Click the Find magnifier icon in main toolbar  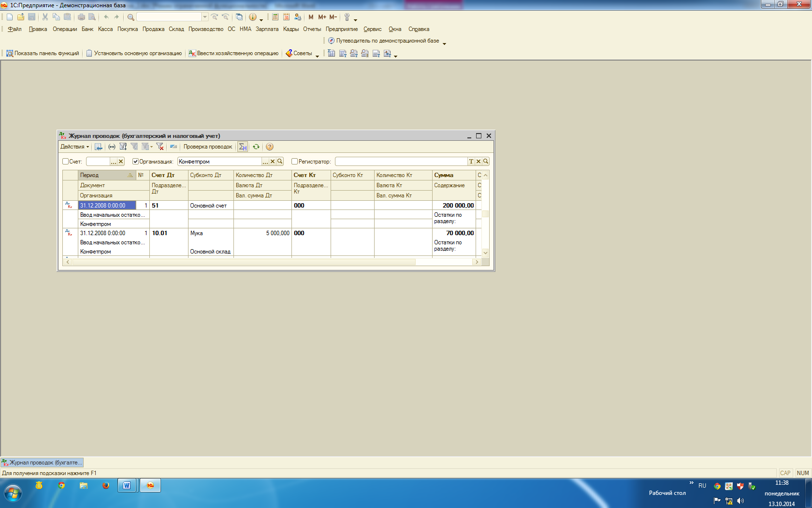(x=130, y=17)
